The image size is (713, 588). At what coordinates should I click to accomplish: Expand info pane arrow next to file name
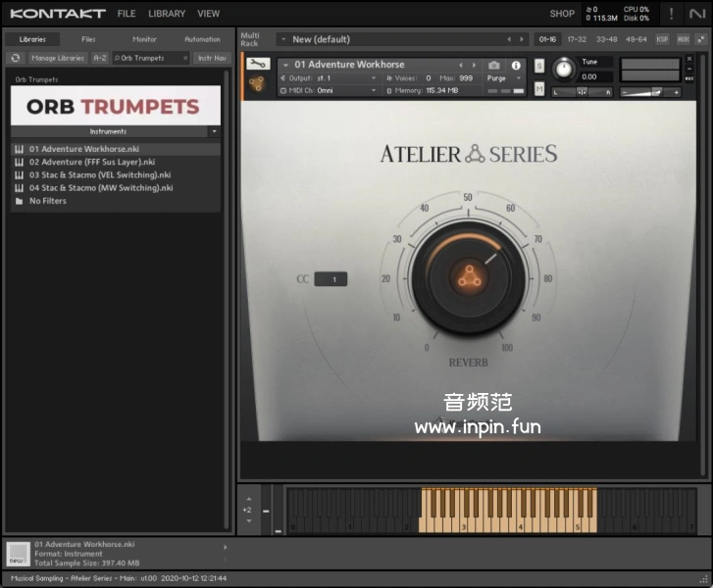pos(226,548)
